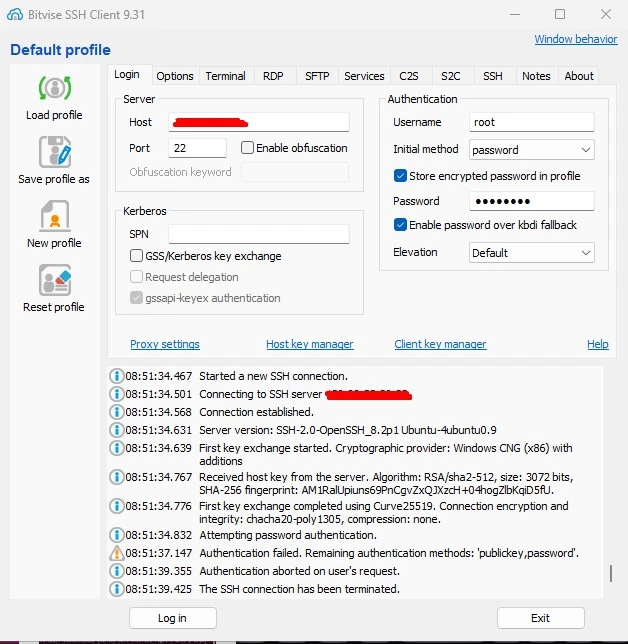Click the warning icon beside Authentication failed
This screenshot has height=644, width=628.
coord(116,553)
